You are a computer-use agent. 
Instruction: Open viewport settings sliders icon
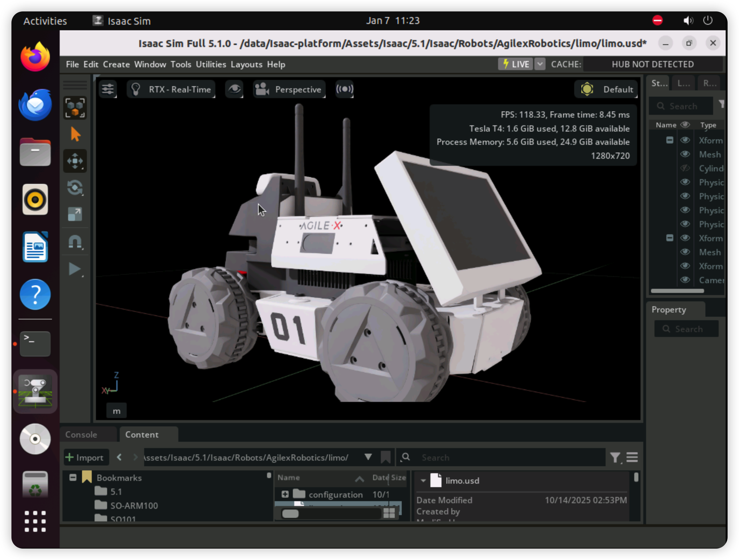pos(108,89)
